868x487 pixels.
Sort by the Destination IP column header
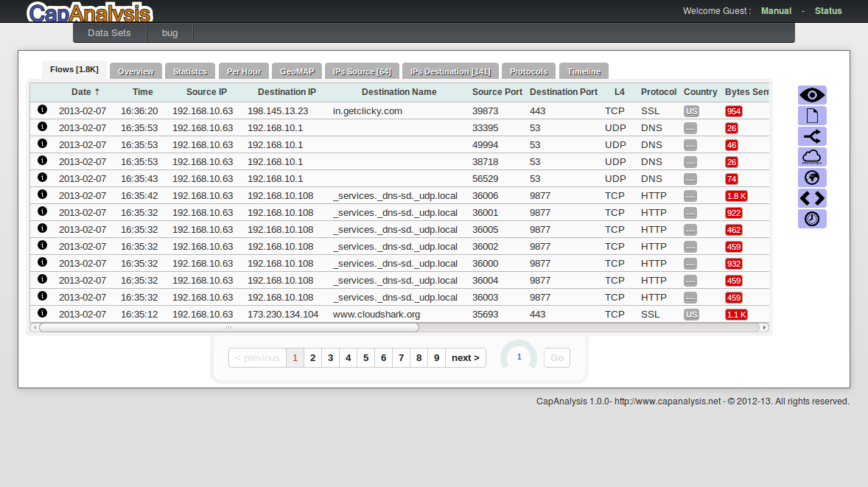287,92
